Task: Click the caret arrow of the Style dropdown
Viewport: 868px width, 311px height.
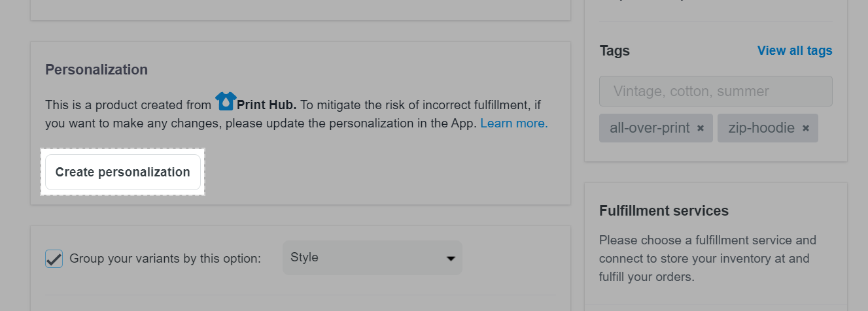Action: 451,259
